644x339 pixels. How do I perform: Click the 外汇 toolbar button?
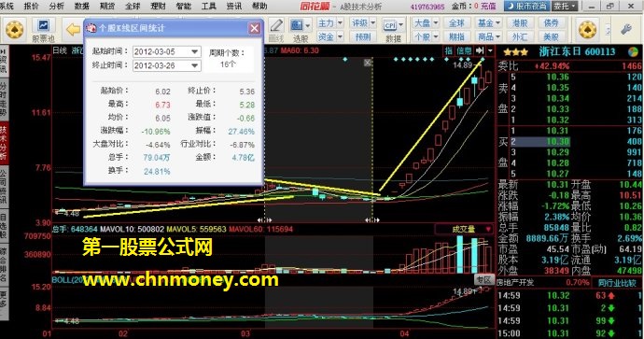(520, 36)
